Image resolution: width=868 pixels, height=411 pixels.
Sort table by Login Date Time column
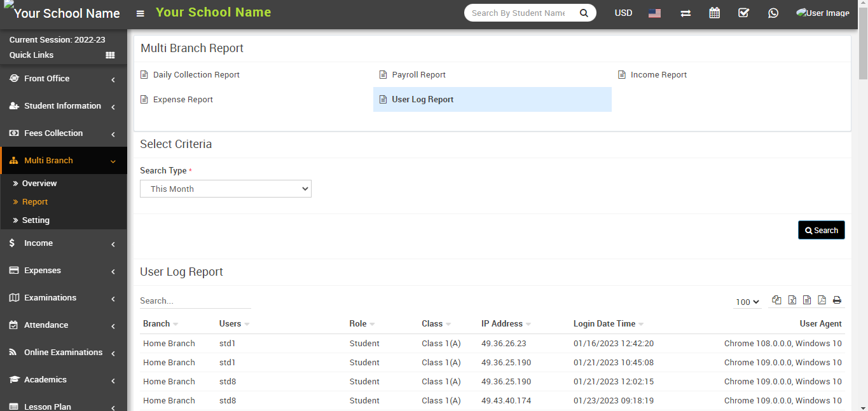[604, 324]
